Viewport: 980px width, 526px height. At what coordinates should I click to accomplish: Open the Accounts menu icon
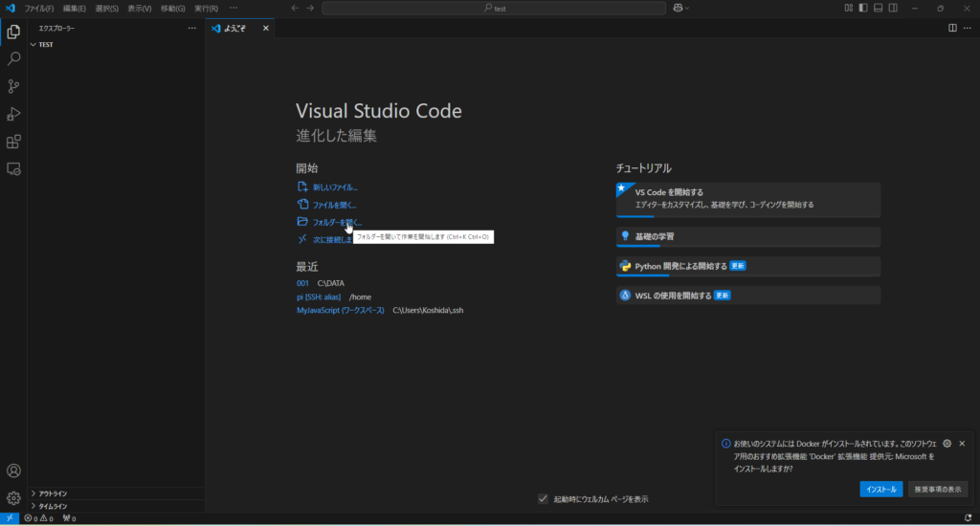pos(13,471)
